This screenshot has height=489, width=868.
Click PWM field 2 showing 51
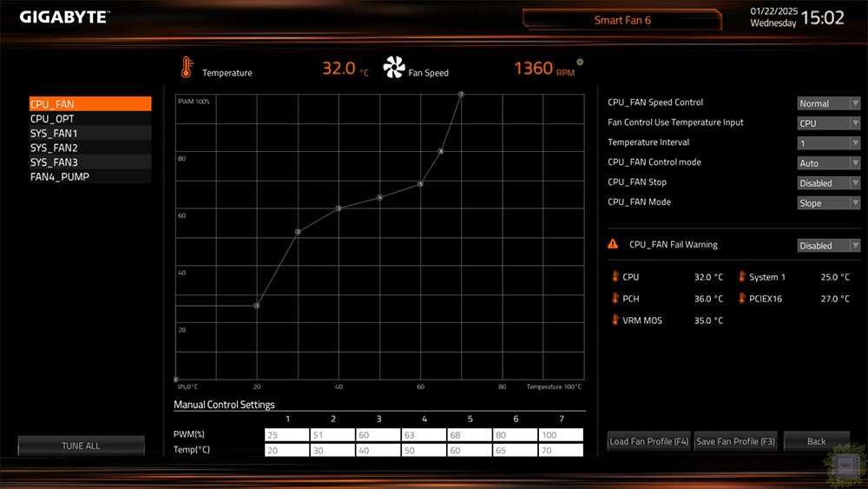332,435
